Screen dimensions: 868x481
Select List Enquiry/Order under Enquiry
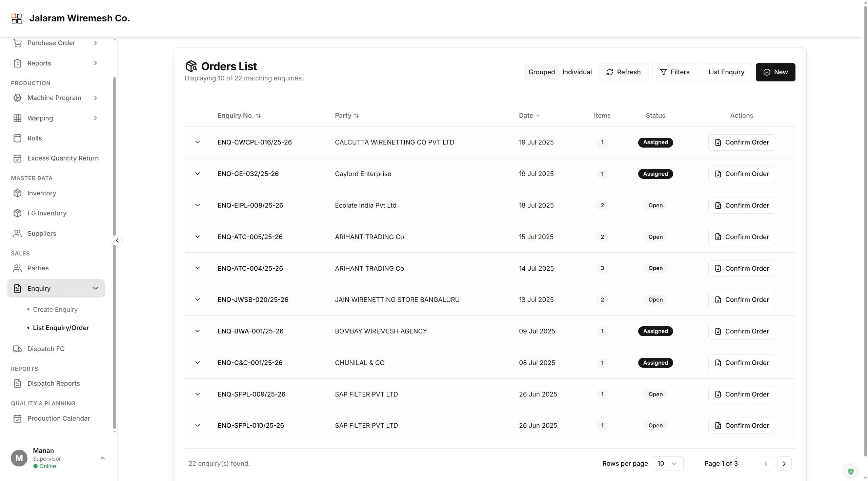[x=61, y=328]
